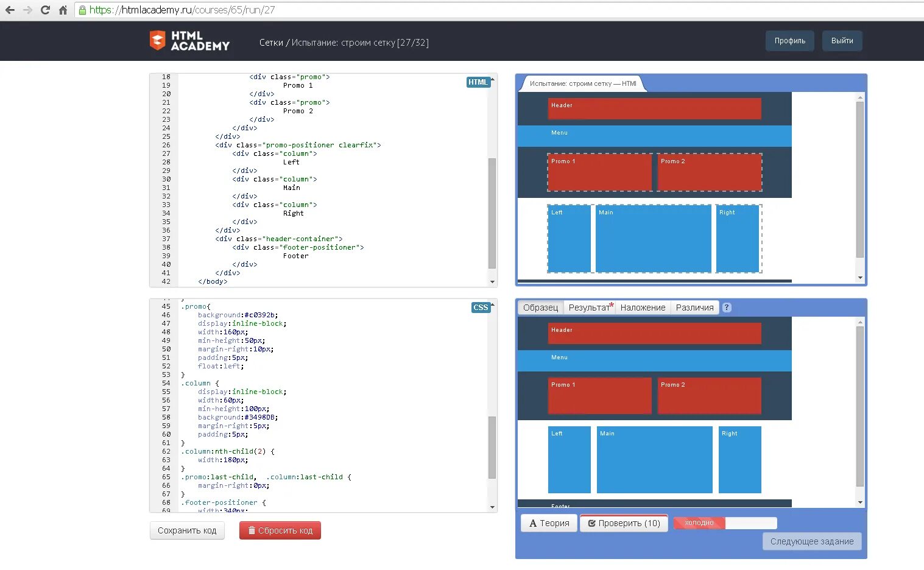This screenshot has height=570, width=924.
Task: Click CSS line float:left
Action: (x=220, y=366)
